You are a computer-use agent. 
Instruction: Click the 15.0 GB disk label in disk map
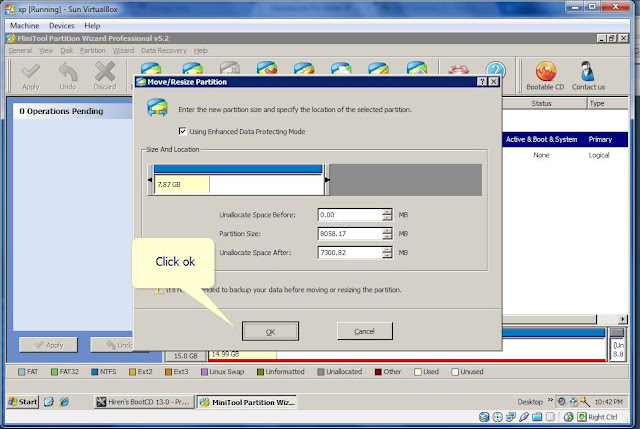tap(186, 356)
